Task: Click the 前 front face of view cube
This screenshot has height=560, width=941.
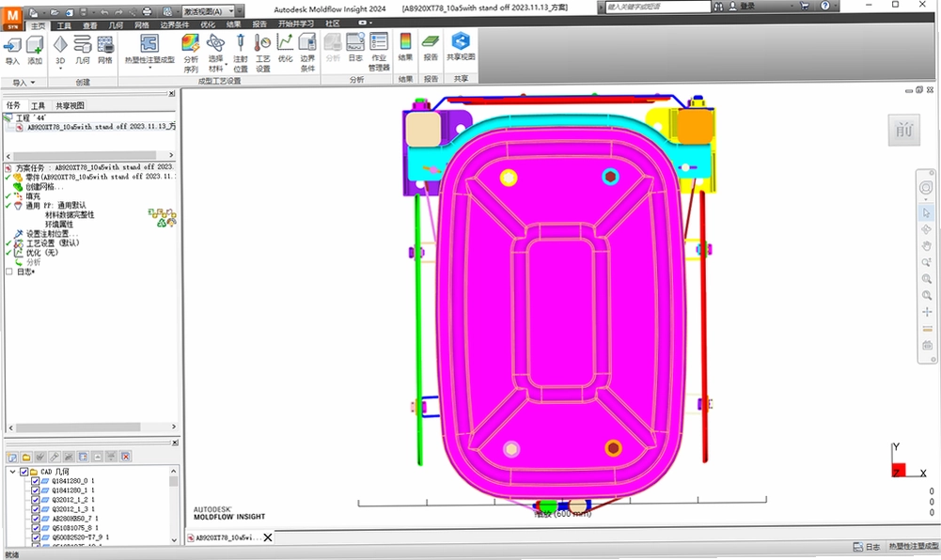Action: [x=903, y=130]
